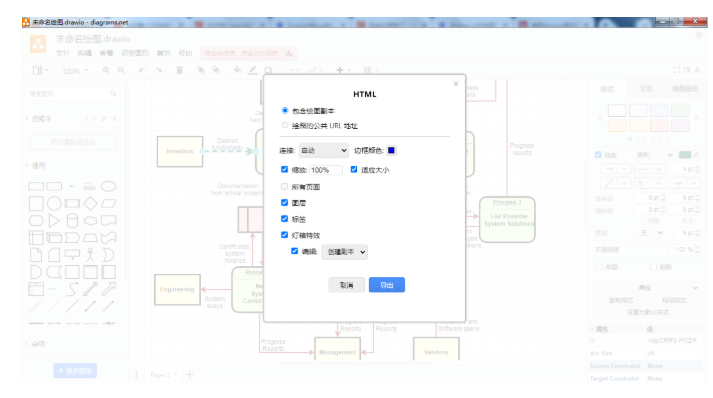Click the table toolbar icon
713x398 pixels.
[x=370, y=70]
